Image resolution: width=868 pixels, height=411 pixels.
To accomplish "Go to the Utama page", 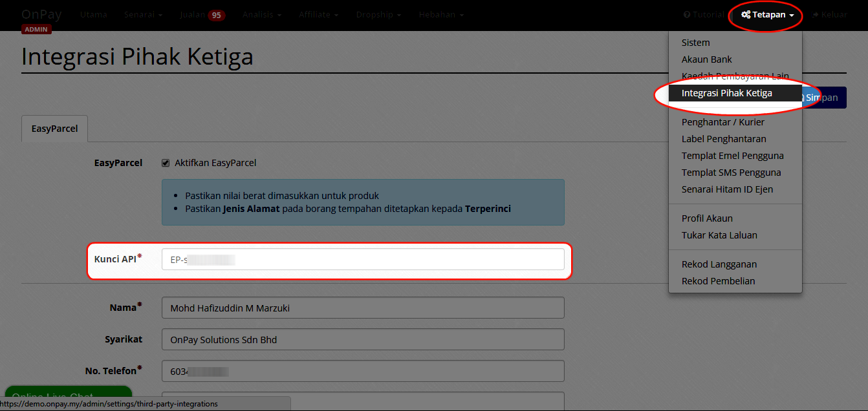I will tap(94, 14).
